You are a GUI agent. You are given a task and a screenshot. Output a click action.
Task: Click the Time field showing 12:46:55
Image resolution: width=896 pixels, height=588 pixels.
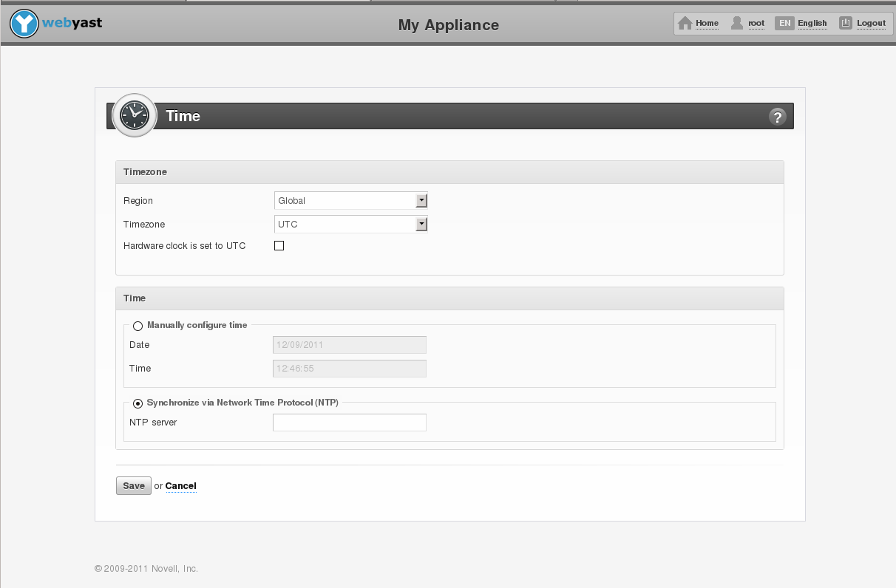(x=350, y=369)
